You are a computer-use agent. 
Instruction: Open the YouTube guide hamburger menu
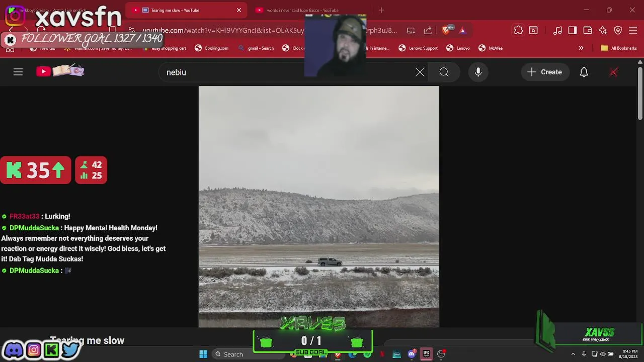(x=18, y=72)
